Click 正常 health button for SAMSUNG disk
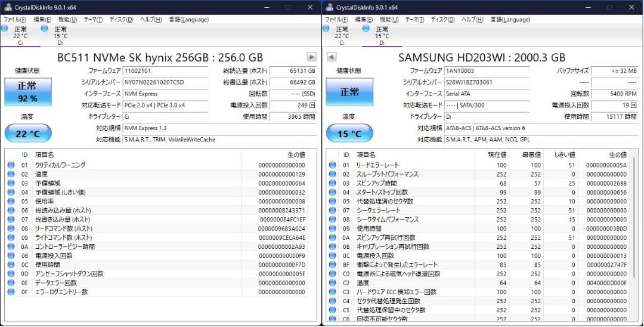 click(x=349, y=92)
